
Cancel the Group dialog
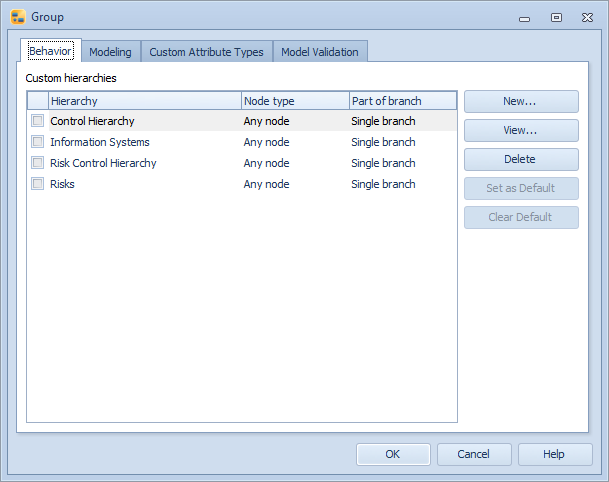coord(474,454)
